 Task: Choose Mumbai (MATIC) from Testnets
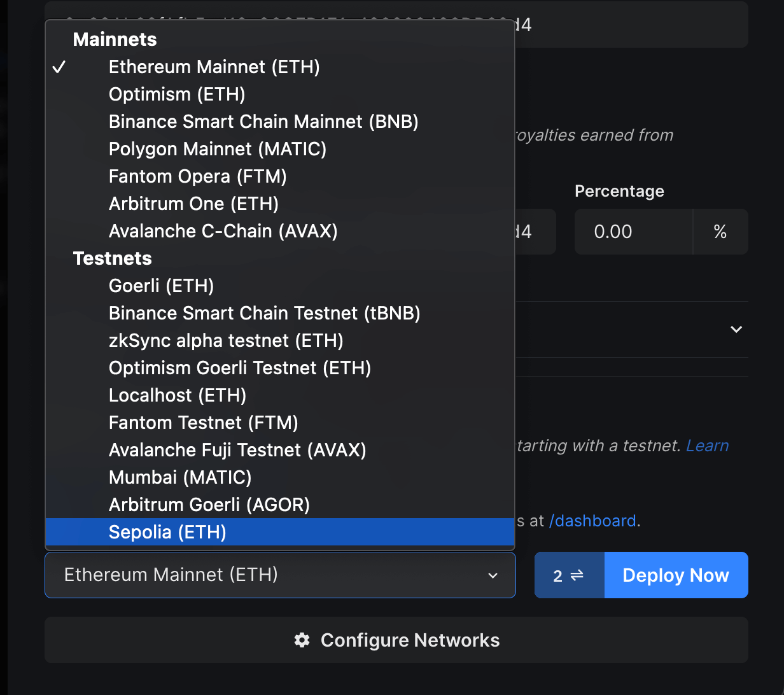[x=180, y=477]
